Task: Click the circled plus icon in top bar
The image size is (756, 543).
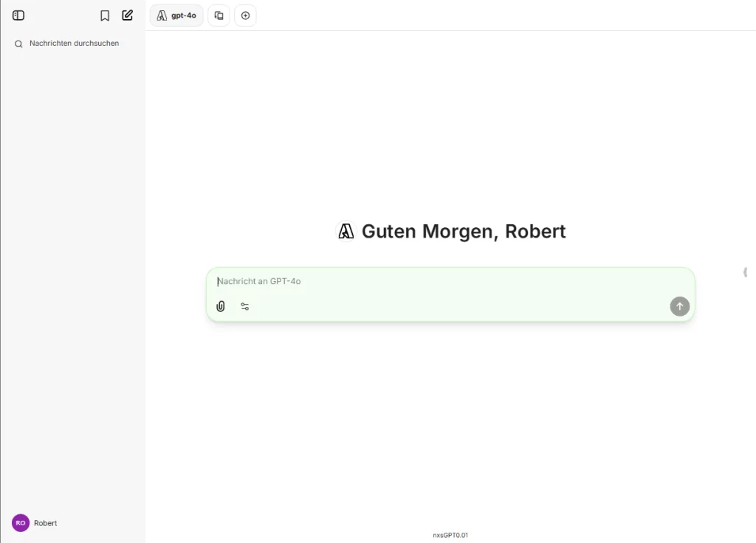Action: [x=245, y=15]
